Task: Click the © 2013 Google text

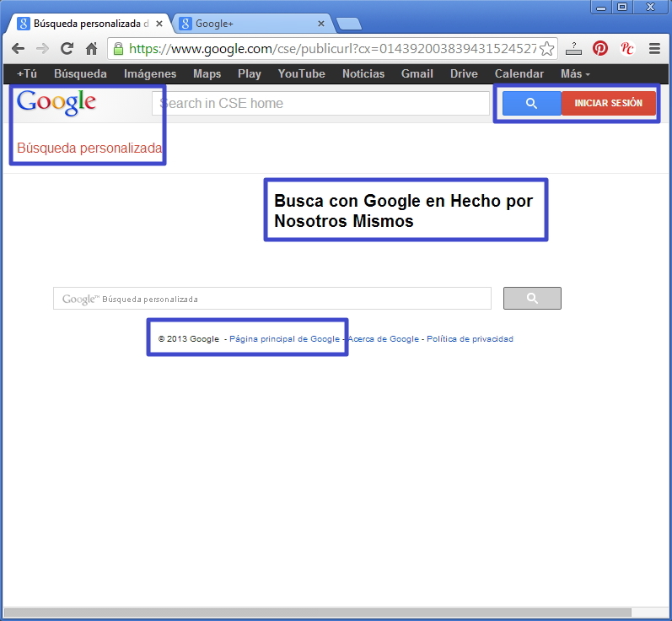Action: (x=189, y=339)
